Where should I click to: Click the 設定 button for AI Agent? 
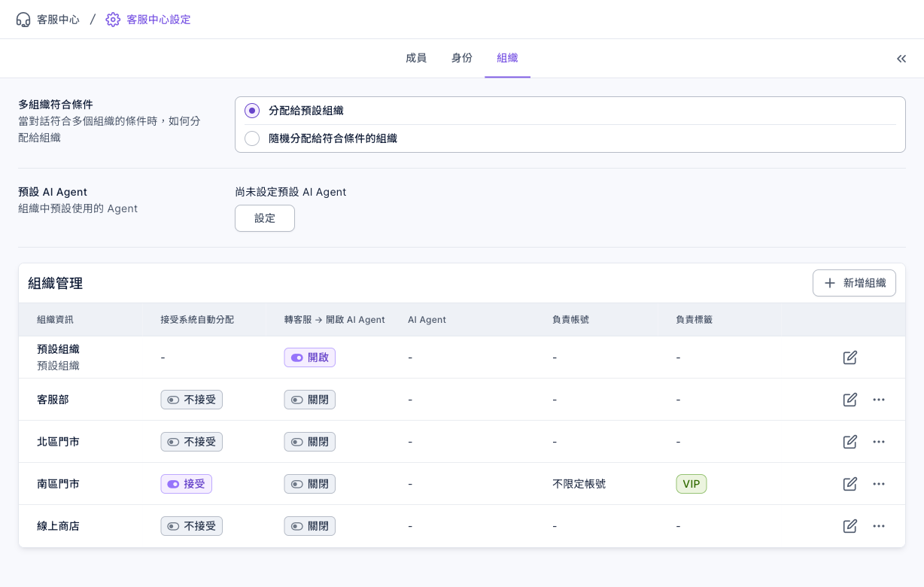pos(265,218)
